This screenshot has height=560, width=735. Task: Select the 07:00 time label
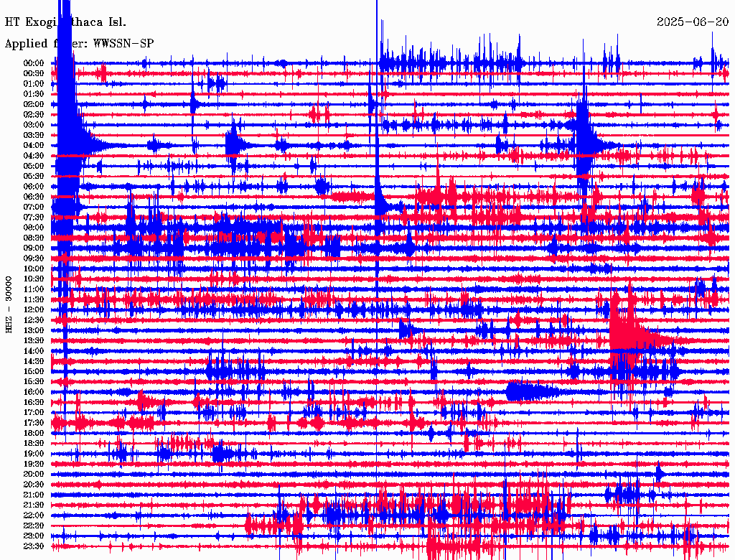[x=34, y=207]
